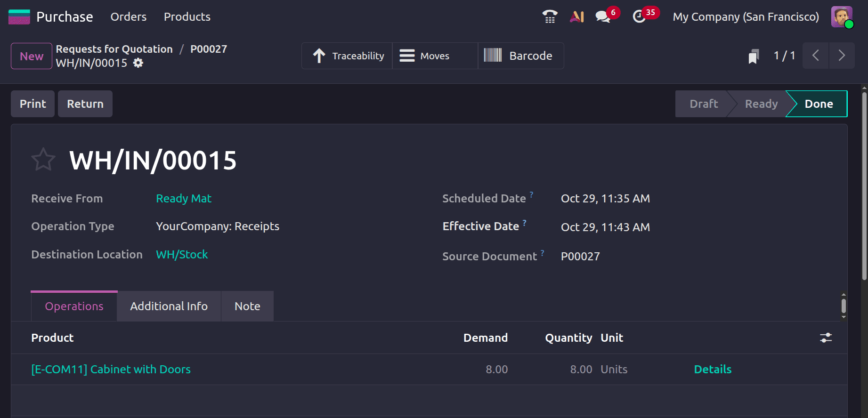Open the Requests for Quotation breadcrumb
Screen dimensions: 868x418
pos(114,49)
